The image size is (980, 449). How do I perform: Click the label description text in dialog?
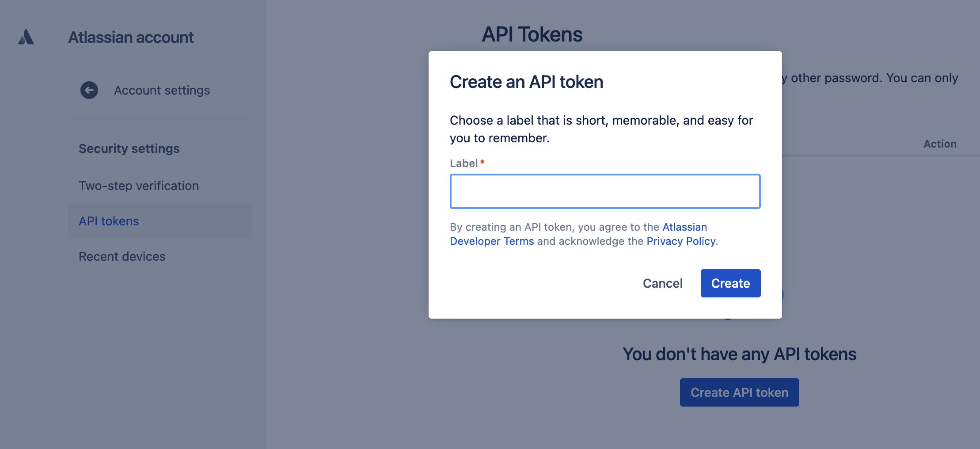(601, 129)
